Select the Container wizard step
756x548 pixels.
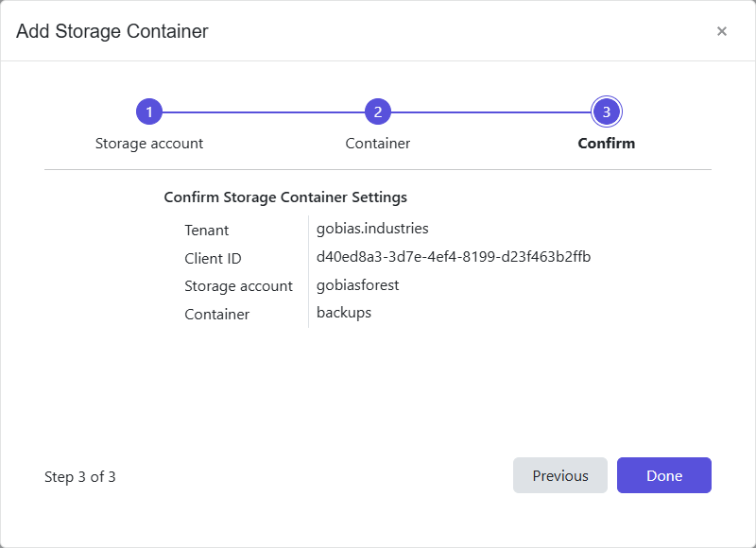377,143
